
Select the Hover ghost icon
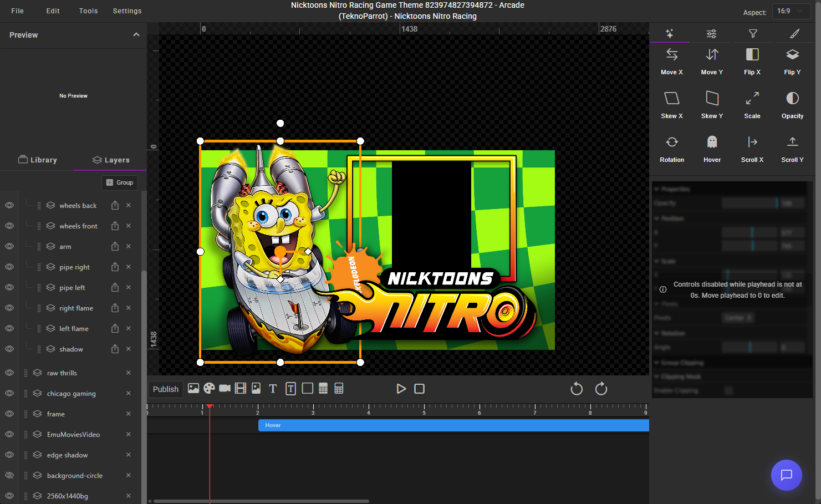point(712,142)
